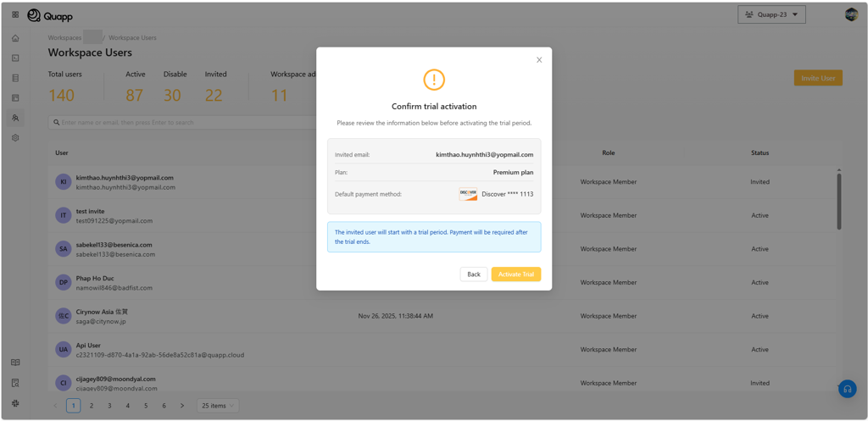Close the trial activation dialog
Image resolution: width=868 pixels, height=421 pixels.
point(539,60)
